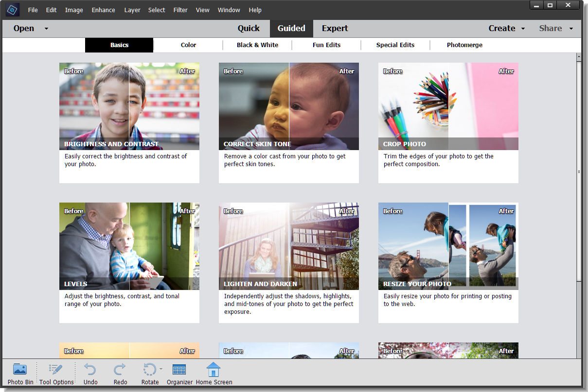
Task: Select the Fun Edits category
Action: point(326,45)
